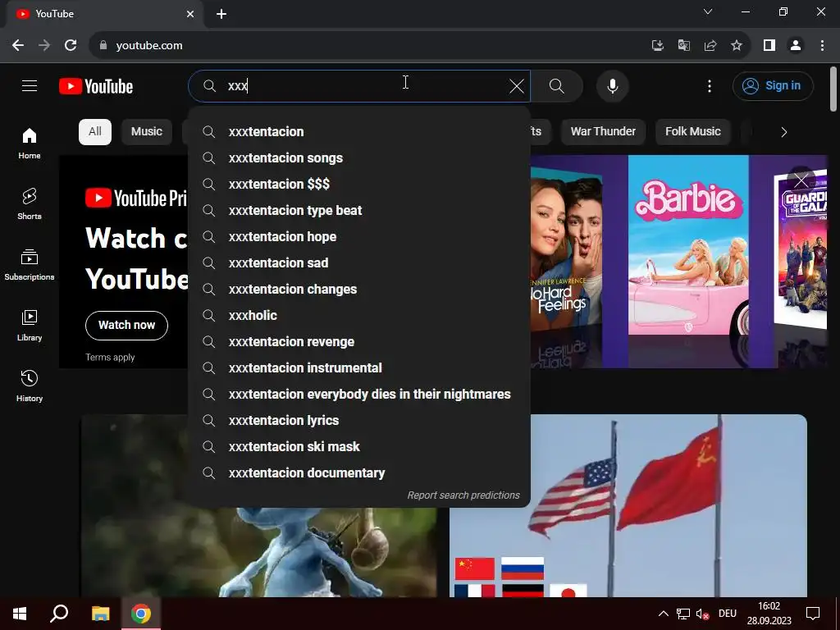
Task: Clear the search box with the X
Action: [517, 85]
